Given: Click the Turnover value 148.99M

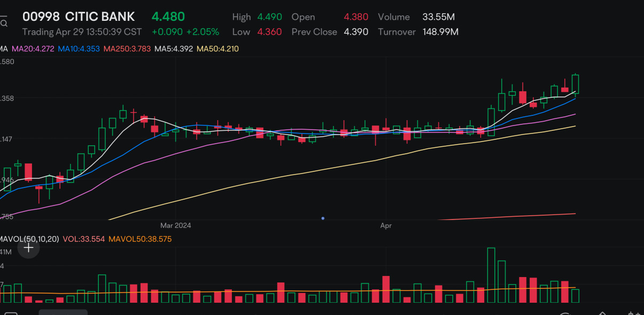Looking at the screenshot, I should click(440, 32).
